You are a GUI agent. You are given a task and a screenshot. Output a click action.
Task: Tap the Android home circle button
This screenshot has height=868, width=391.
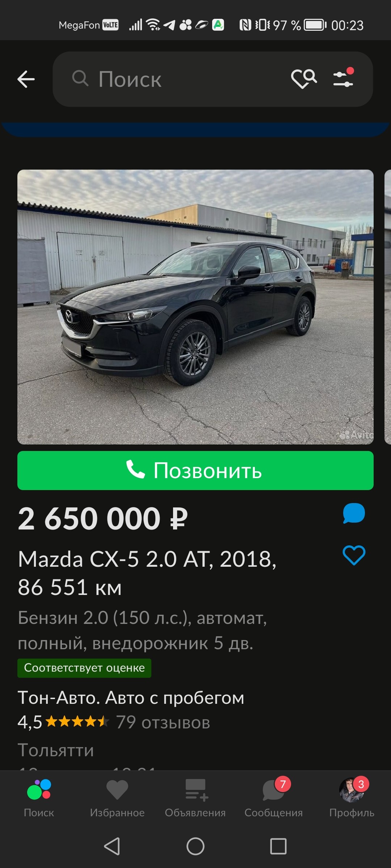point(195,846)
